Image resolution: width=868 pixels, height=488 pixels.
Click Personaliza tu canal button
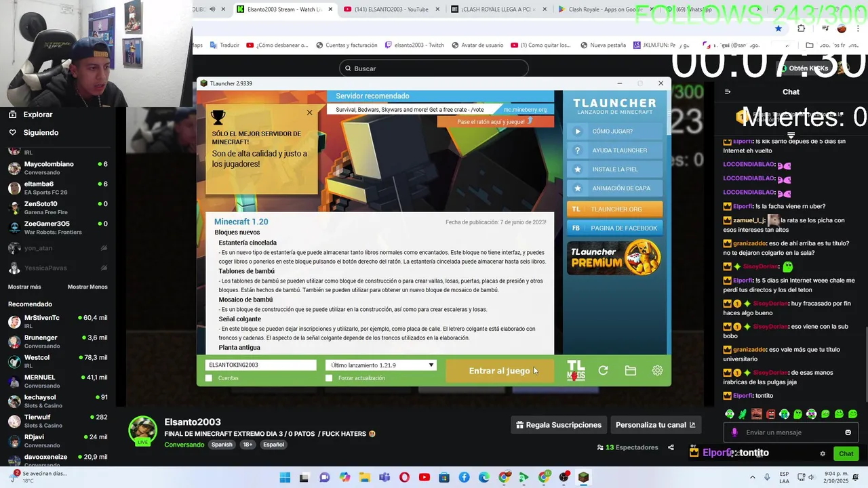[x=655, y=425]
